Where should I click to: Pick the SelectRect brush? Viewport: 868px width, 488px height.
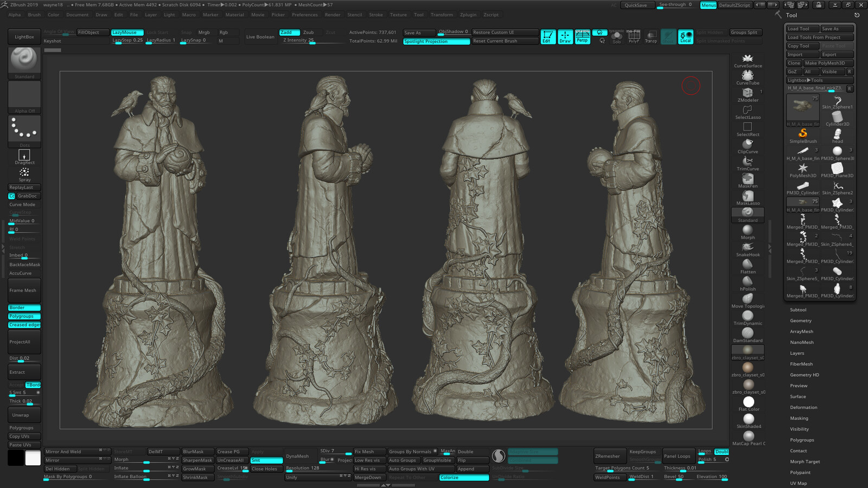coord(748,129)
